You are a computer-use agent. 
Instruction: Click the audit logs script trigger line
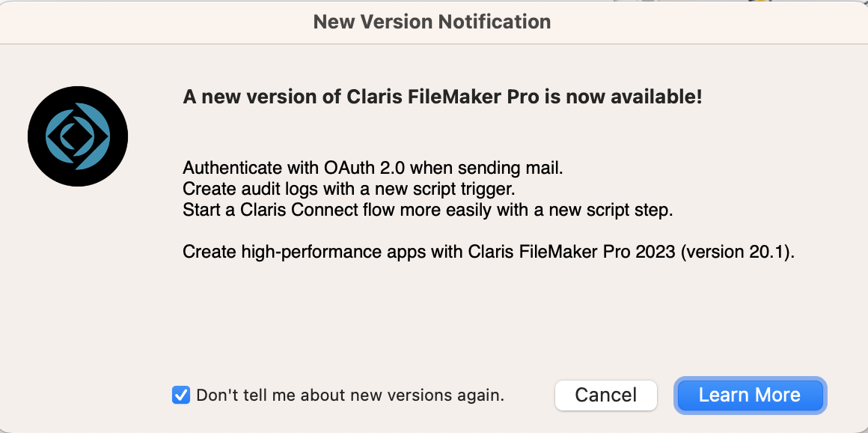click(x=349, y=189)
